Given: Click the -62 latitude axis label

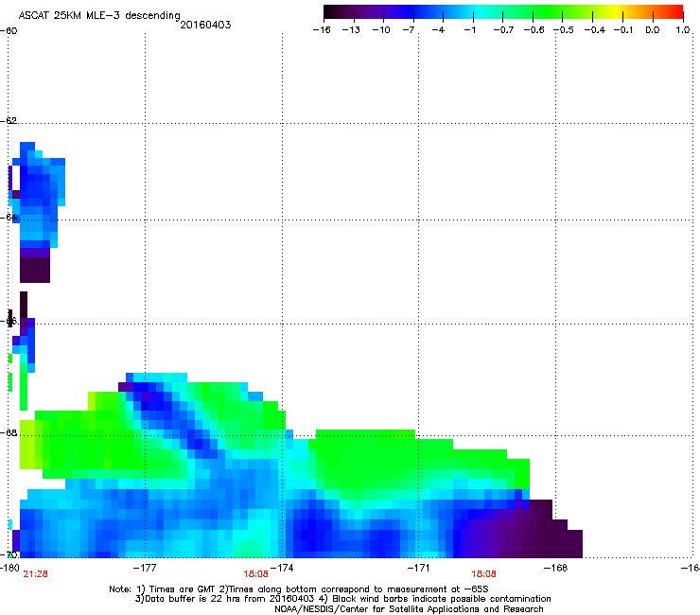Looking at the screenshot, I should tap(9, 120).
